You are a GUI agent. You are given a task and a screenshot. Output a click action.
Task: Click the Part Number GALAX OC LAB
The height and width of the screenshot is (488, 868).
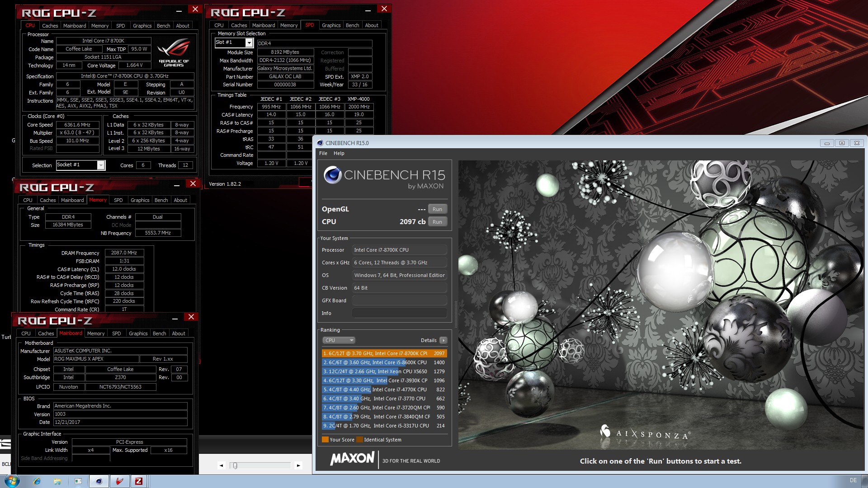(x=285, y=77)
